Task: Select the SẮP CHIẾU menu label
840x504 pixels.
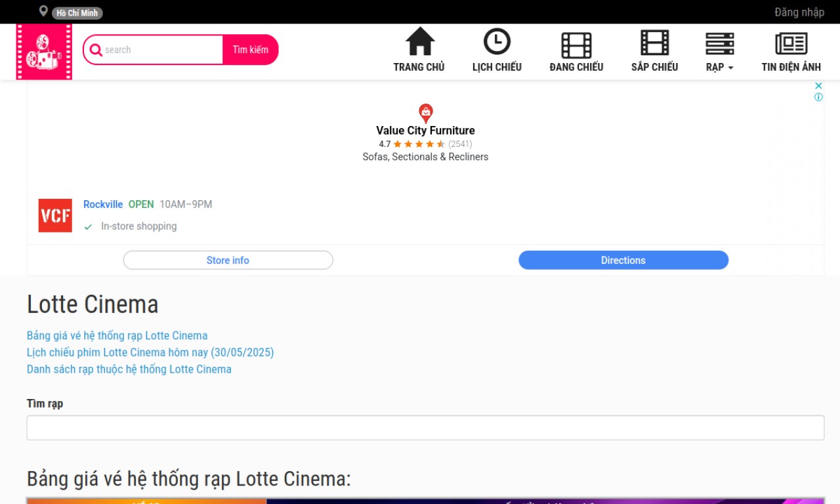Action: pos(654,67)
